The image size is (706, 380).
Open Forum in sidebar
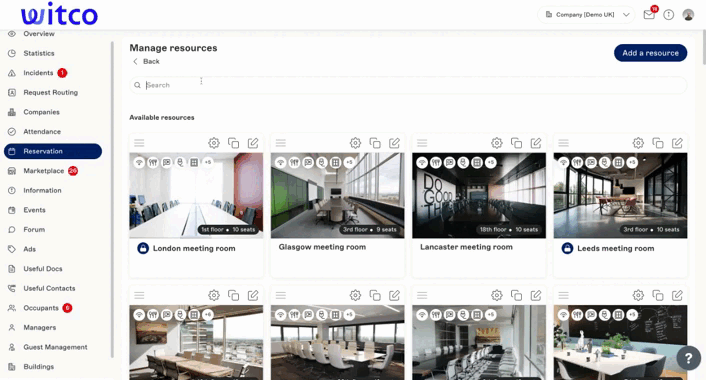pyautogui.click(x=34, y=230)
